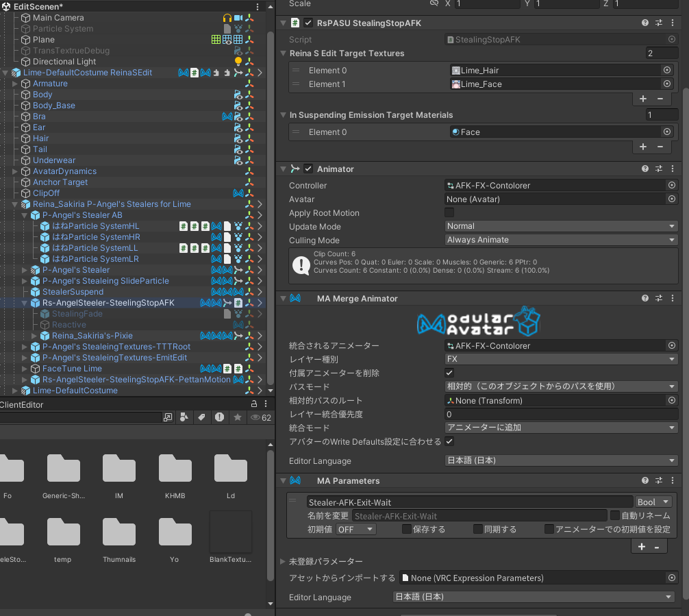Screen dimensions: 689x616
Task: Open 初期値 dropdown showing OFF
Action: point(356,530)
